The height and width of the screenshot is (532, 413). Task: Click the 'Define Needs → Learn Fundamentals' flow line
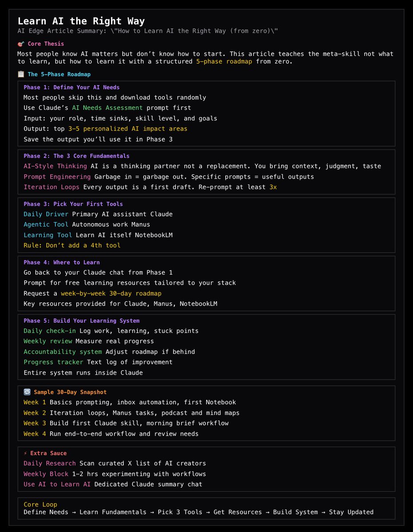click(x=198, y=512)
